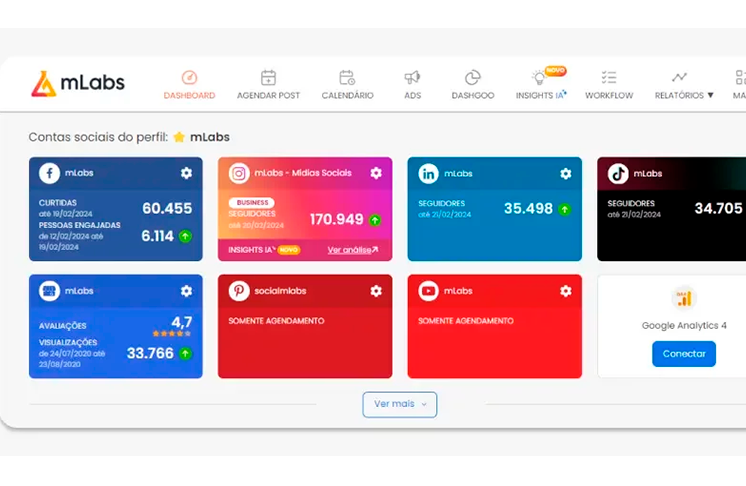Click Somente Agendamento on the YouTube card
The width and height of the screenshot is (746, 486).
(465, 321)
